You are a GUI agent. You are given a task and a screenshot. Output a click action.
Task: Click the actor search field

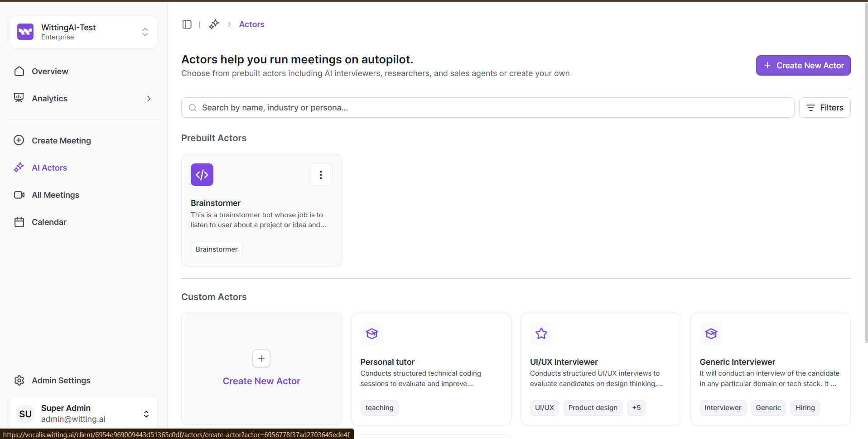point(487,108)
